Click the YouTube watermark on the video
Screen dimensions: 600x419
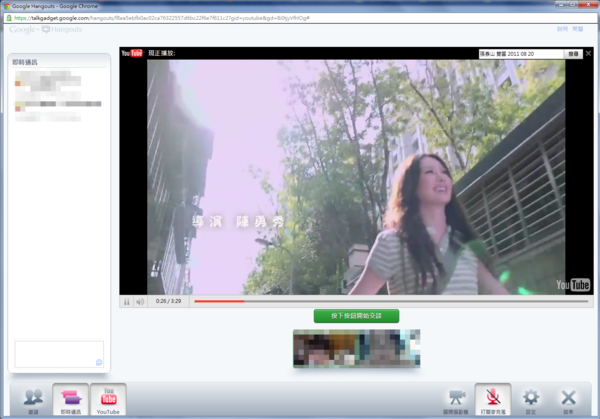574,284
